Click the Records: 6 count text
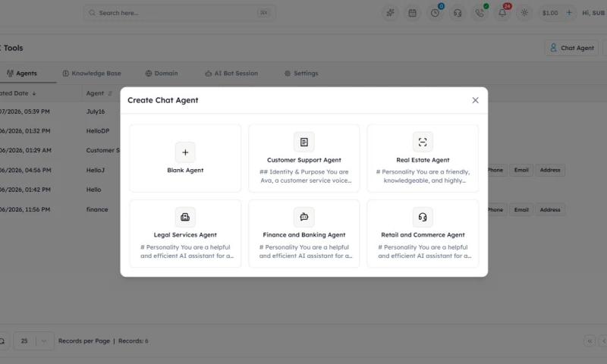The width and height of the screenshot is (607, 364). click(x=134, y=340)
